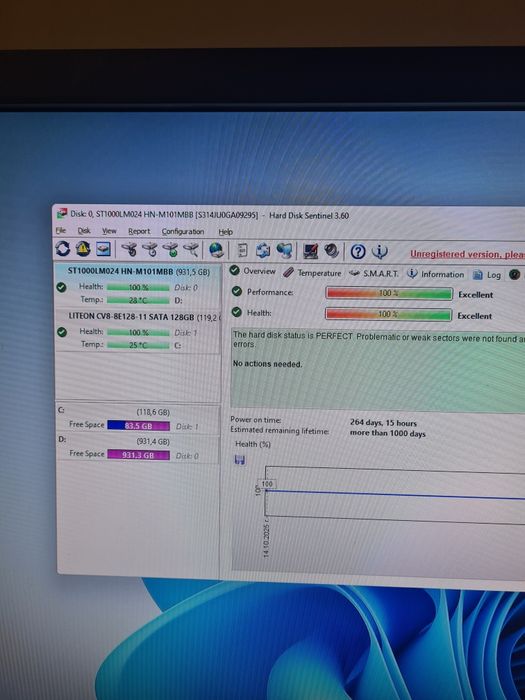The image size is (525, 700).
Task: Click the 14.10.2025 date label on graph
Action: click(x=267, y=538)
